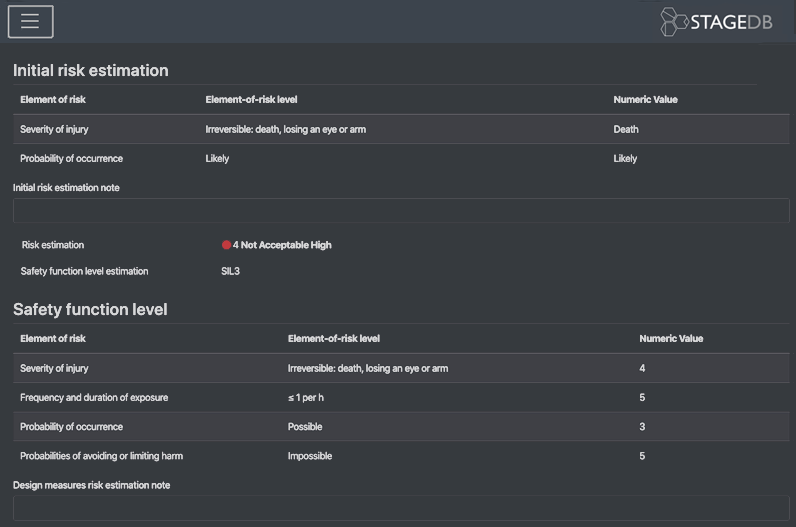Click the "Impossible" level cell

(x=310, y=456)
